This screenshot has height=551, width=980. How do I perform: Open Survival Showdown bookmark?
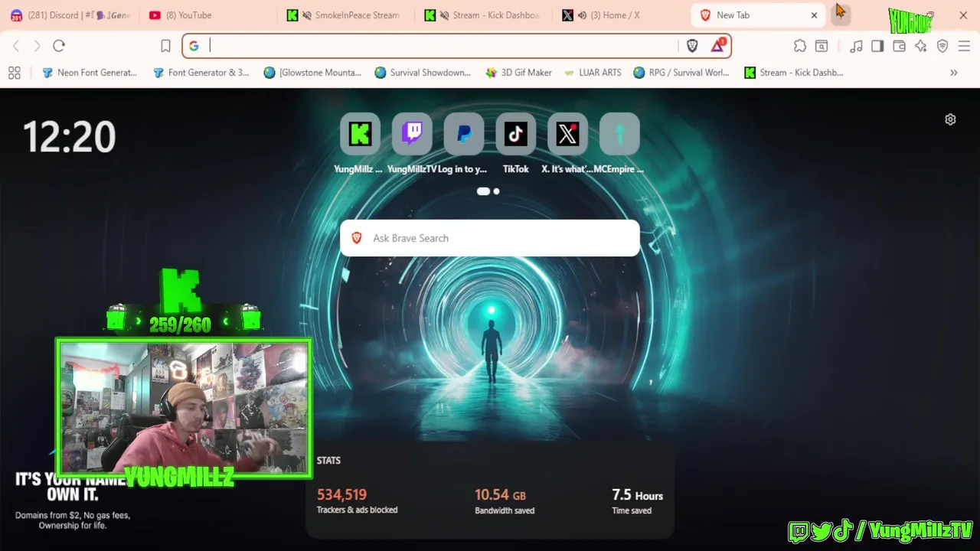(x=423, y=73)
